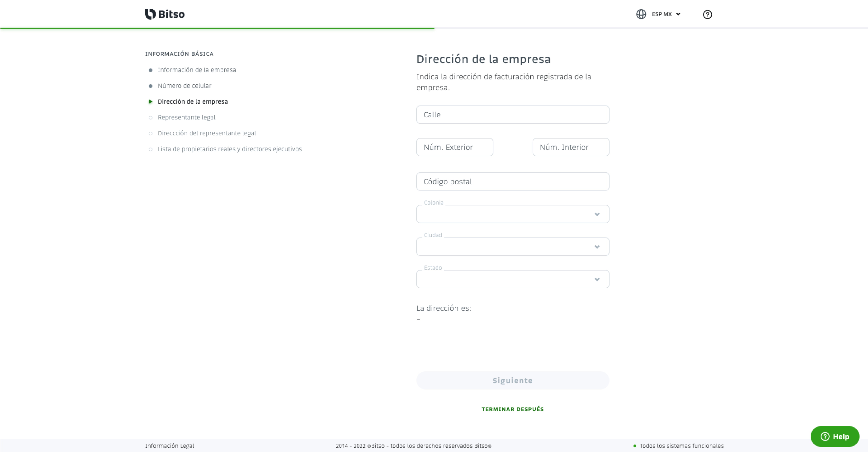The image size is (868, 452).
Task: Open the help question mark icon in header
Action: (x=707, y=15)
